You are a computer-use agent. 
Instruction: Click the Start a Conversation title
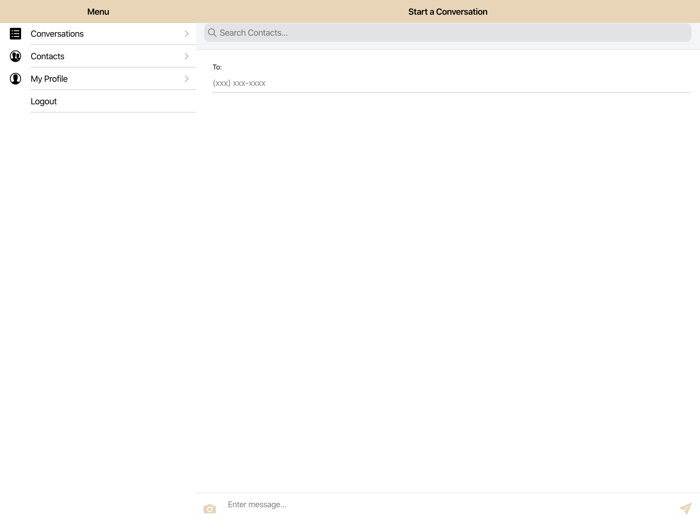(448, 12)
